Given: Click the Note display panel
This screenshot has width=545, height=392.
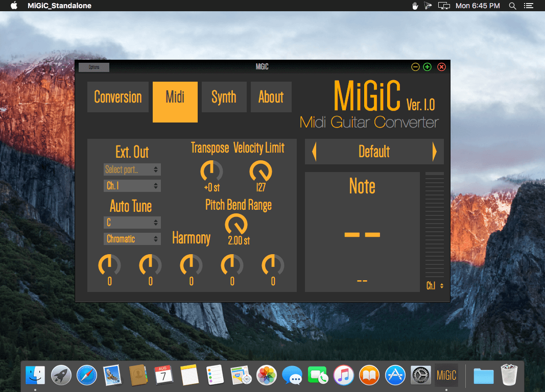Looking at the screenshot, I should [362, 232].
